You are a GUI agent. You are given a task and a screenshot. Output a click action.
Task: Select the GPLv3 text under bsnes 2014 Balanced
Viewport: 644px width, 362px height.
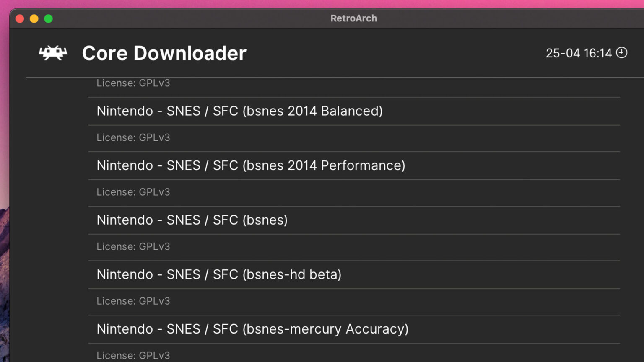click(133, 137)
